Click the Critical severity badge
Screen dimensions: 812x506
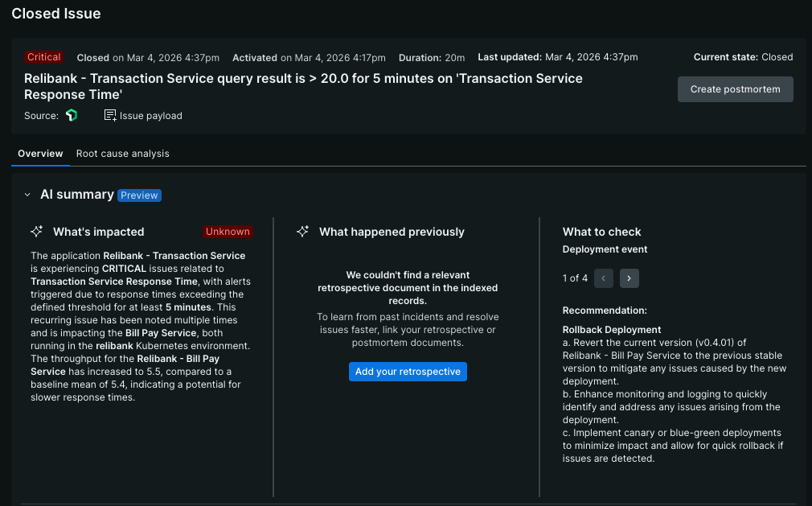pos(43,57)
